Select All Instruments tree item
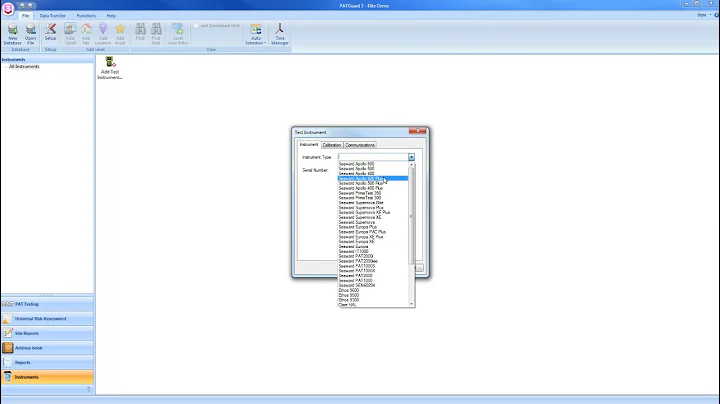This screenshot has width=720, height=404. point(24,67)
